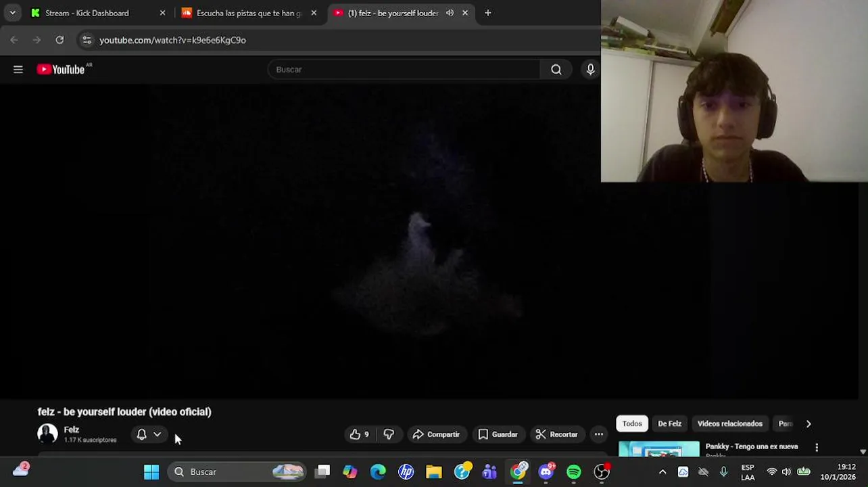Switch to Chrome on the taskbar
868x487 pixels.
(x=518, y=471)
